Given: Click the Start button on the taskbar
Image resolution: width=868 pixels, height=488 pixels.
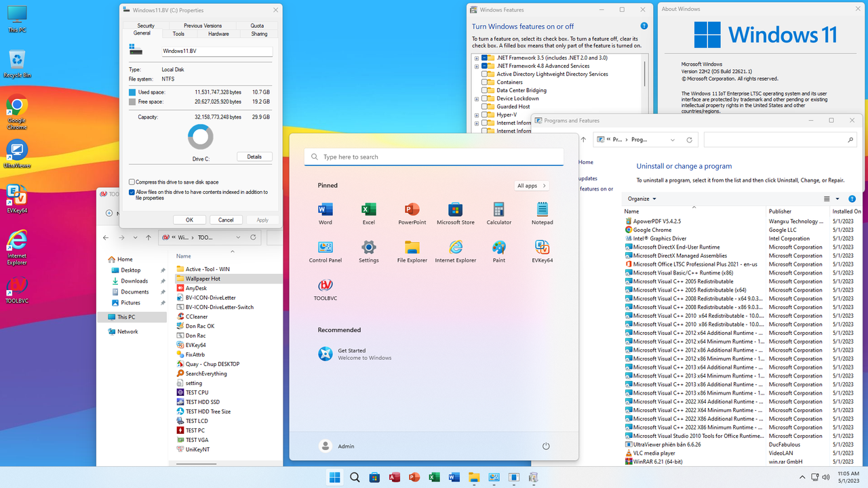Looking at the screenshot, I should click(334, 478).
